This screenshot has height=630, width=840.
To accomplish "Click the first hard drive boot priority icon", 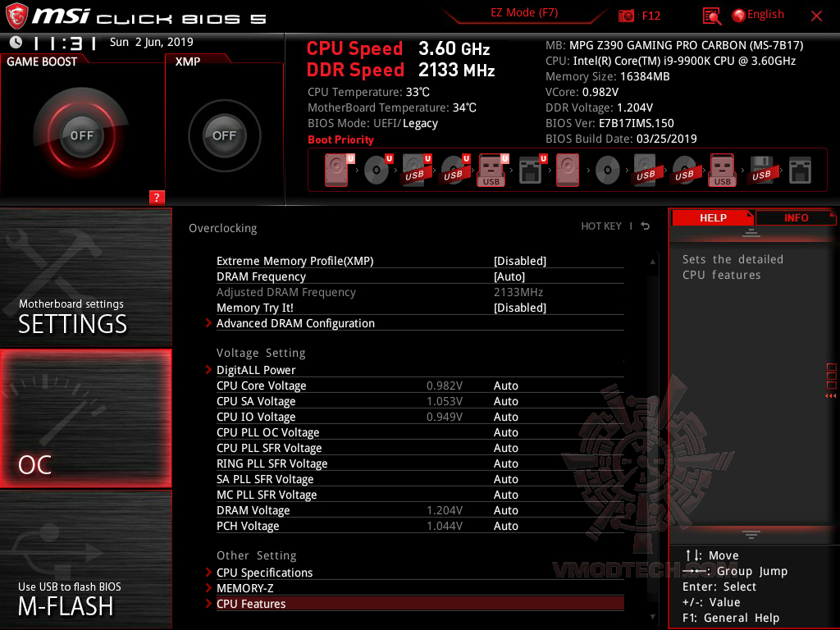I will pos(336,169).
